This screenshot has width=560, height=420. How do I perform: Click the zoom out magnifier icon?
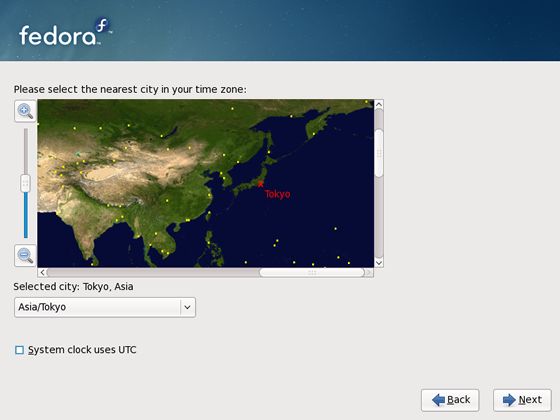tap(25, 255)
